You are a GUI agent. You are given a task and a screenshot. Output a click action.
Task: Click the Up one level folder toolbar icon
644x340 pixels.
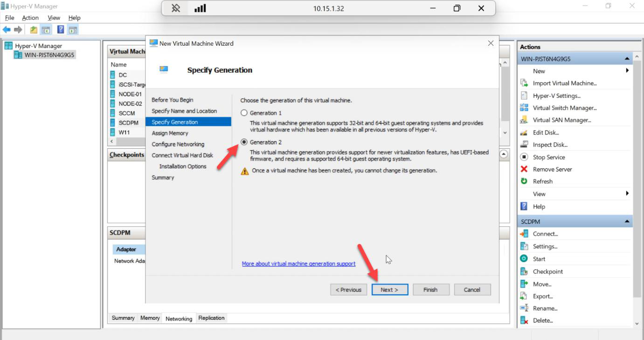[x=34, y=30]
